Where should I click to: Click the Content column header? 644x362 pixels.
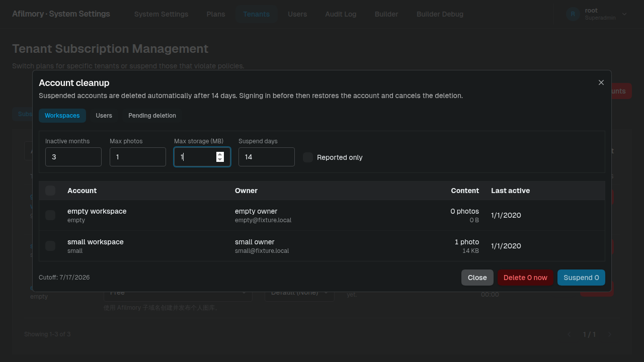tap(465, 191)
